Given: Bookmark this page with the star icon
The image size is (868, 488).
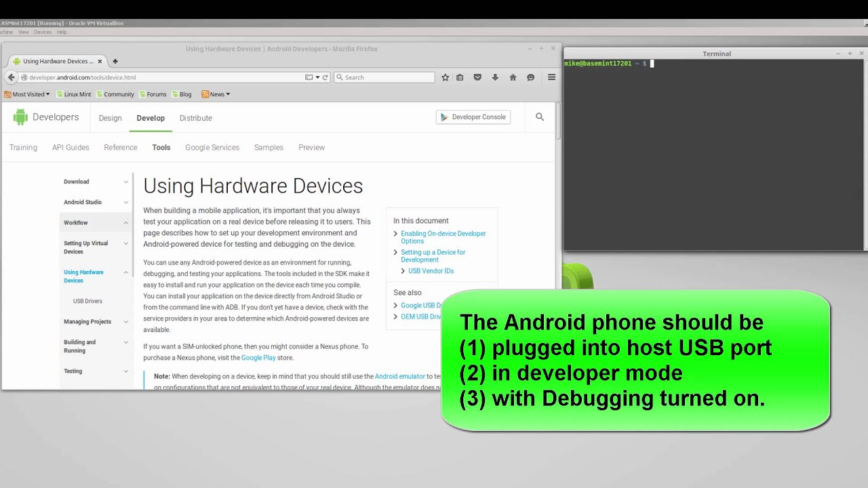Looking at the screenshot, I should [x=445, y=77].
